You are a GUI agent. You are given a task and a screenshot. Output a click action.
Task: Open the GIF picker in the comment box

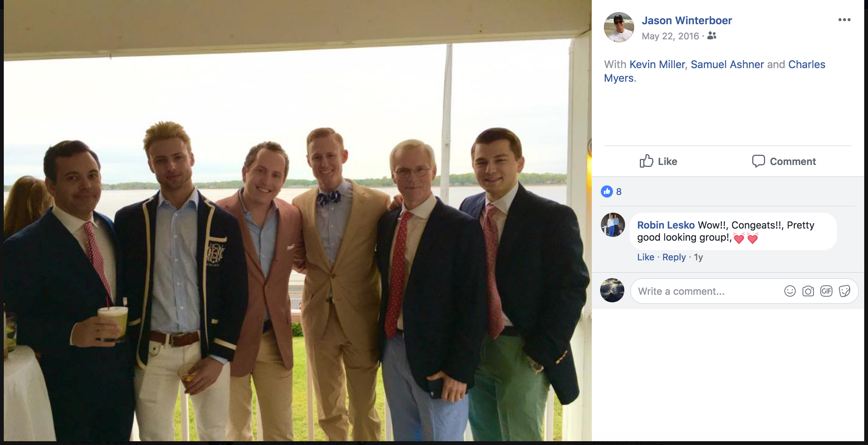826,291
